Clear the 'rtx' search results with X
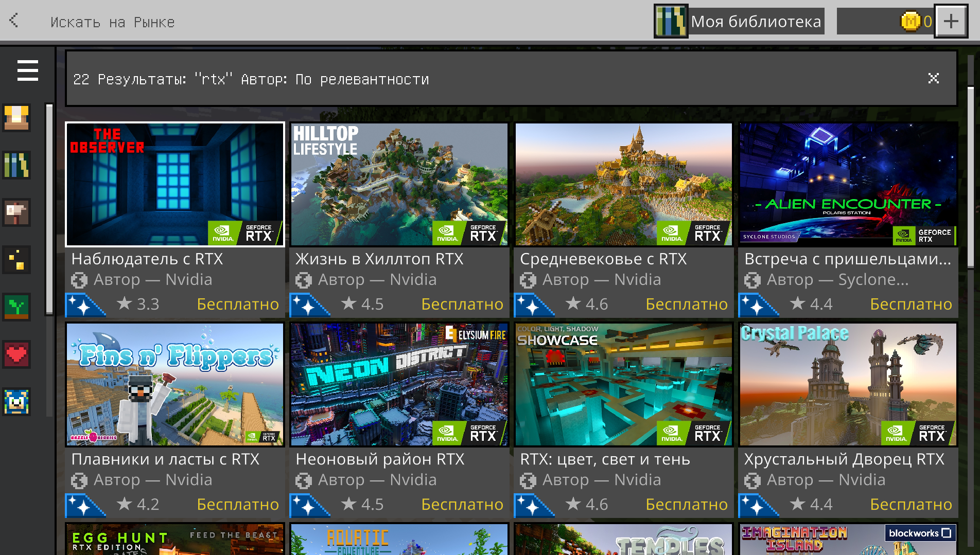 (x=933, y=78)
